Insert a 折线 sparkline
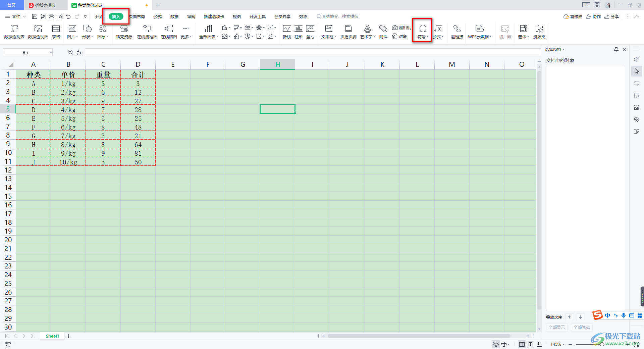 coord(287,32)
